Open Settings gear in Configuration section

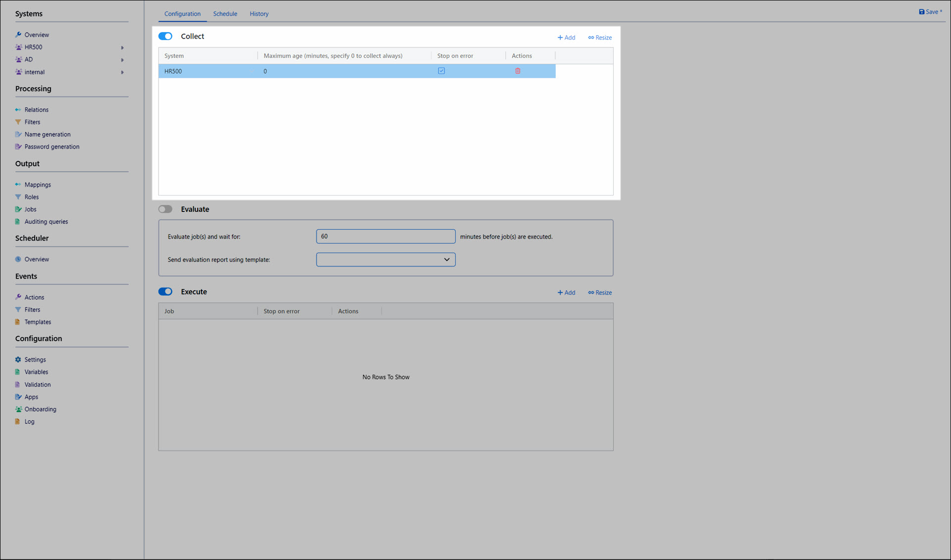click(18, 359)
